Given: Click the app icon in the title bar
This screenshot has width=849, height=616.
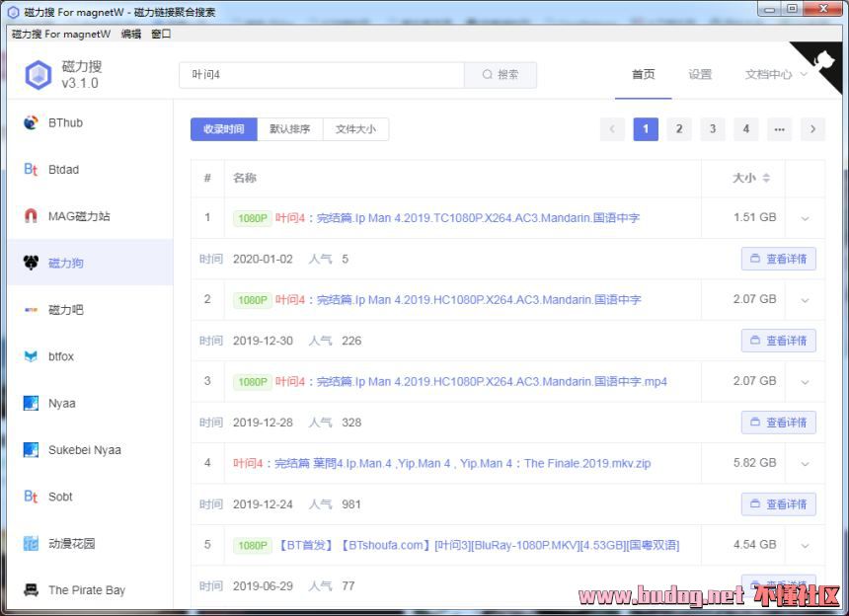Looking at the screenshot, I should coord(13,12).
